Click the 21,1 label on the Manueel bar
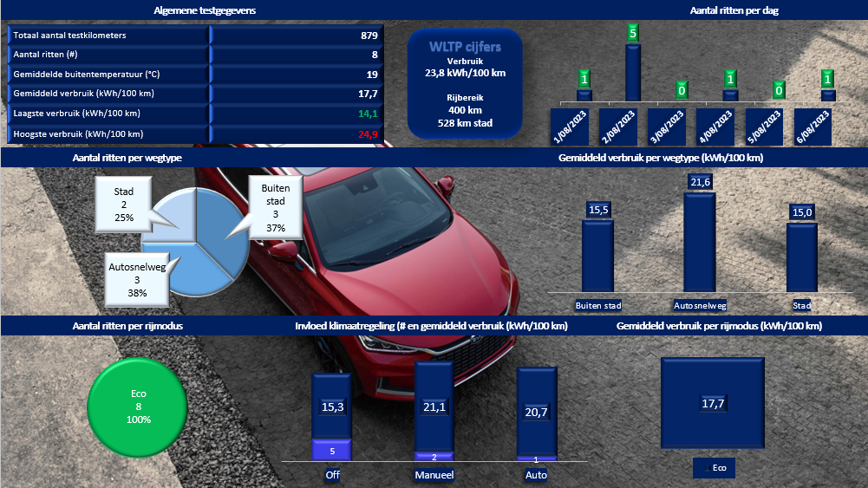Viewport: 868px width, 488px height. pos(434,407)
